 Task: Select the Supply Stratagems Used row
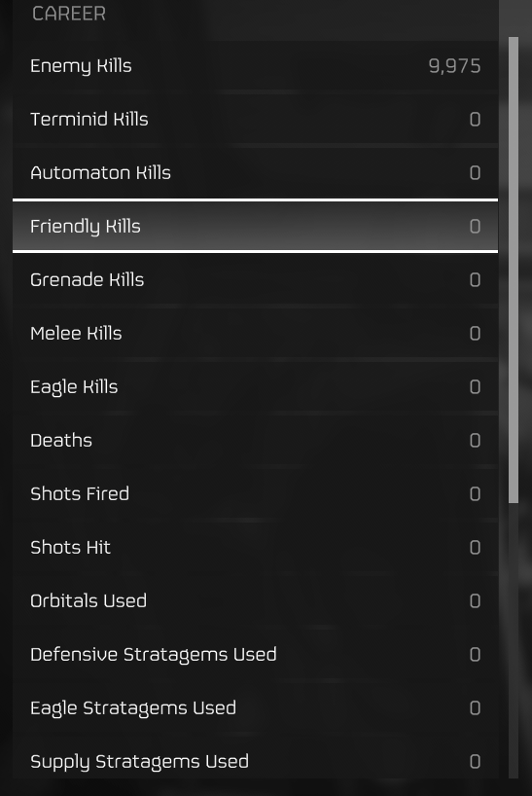255,762
